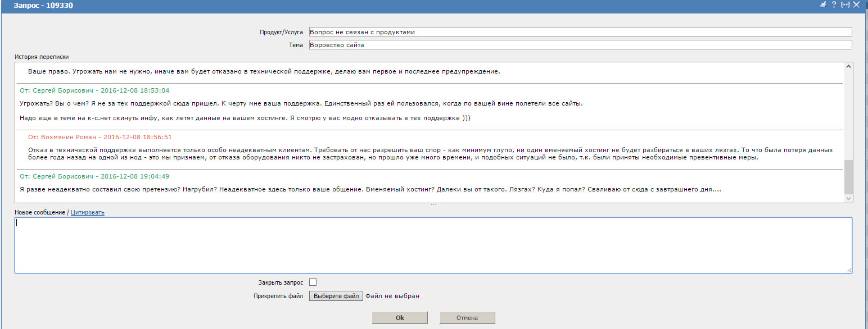Open help via the question mark icon
868x329 pixels.
coord(834,4)
